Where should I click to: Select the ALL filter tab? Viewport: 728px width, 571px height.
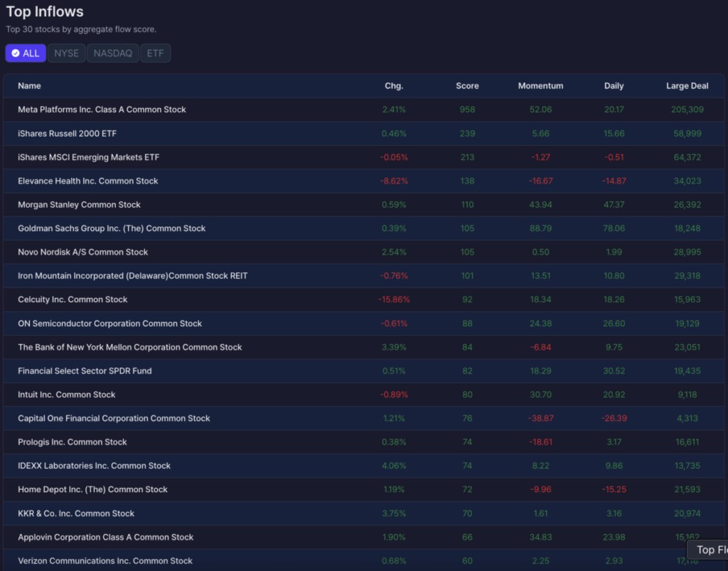[x=26, y=53]
